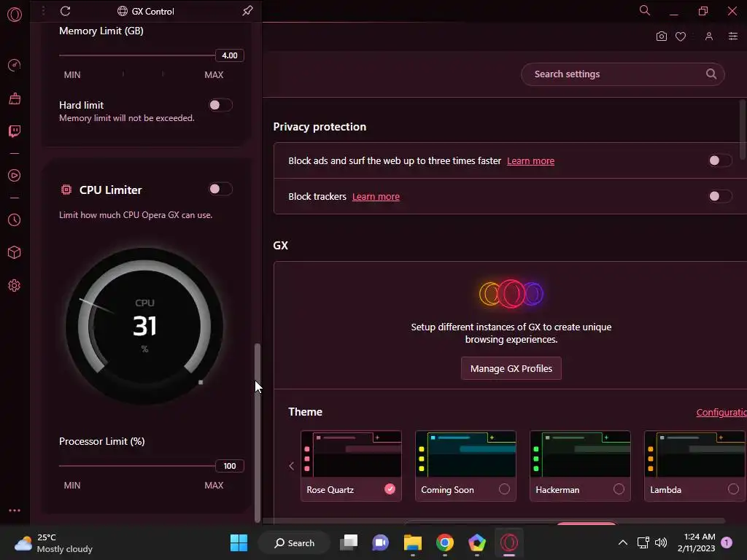Select the Hackerman theme radio
747x560 pixels.
pos(619,489)
